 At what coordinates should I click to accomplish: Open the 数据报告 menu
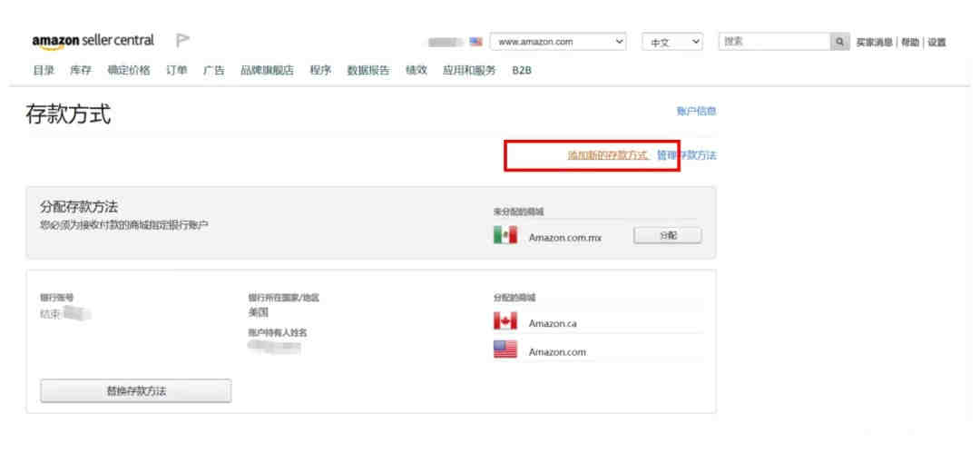coord(368,71)
